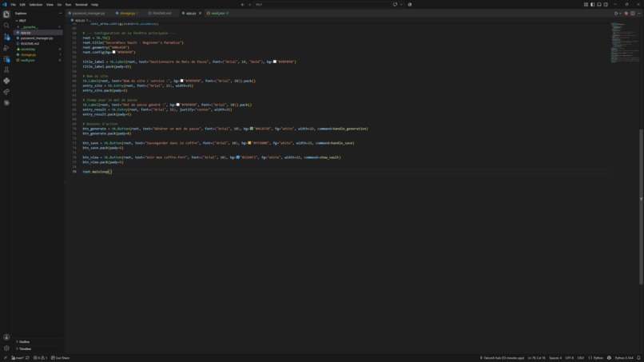Open storage.py in Explorer tree

point(28,54)
